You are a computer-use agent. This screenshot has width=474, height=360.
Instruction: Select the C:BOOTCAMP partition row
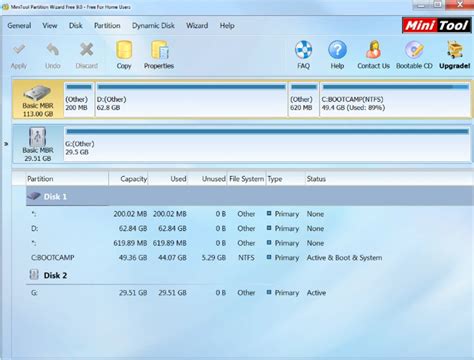(249, 258)
